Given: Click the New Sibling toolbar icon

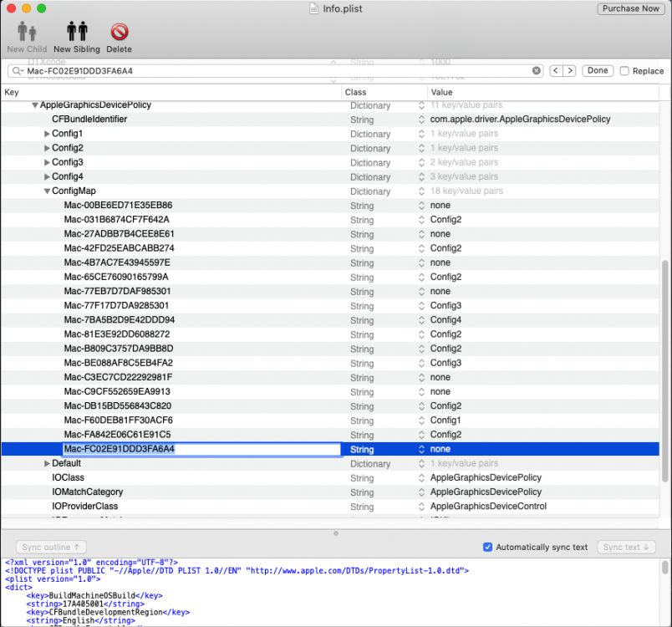Looking at the screenshot, I should coord(77,32).
